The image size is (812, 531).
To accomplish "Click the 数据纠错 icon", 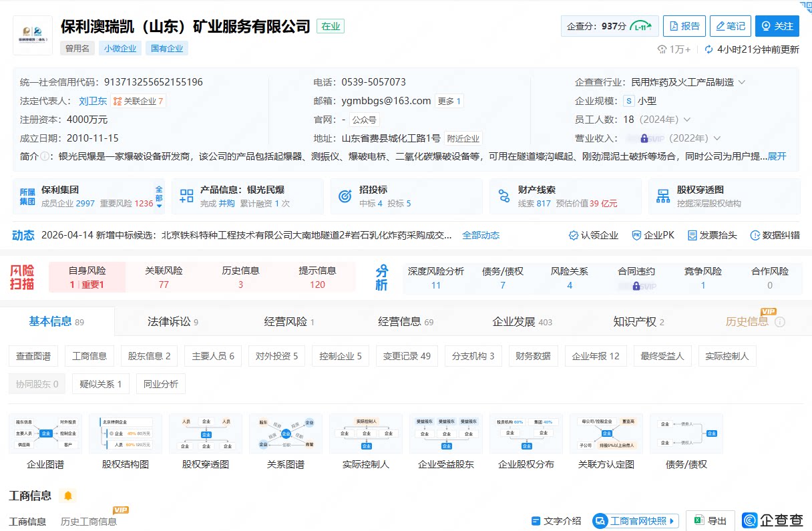I will click(x=755, y=235).
